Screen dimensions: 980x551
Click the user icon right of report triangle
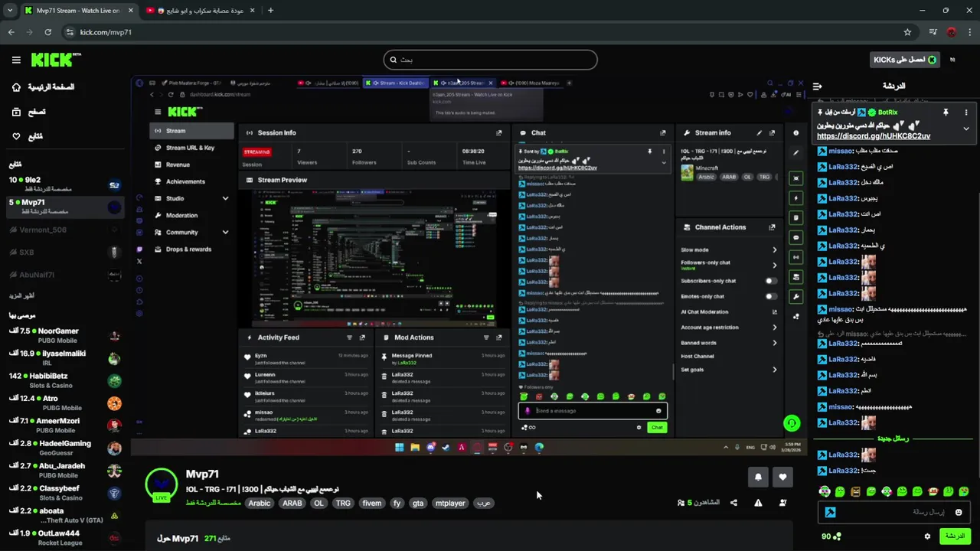point(782,503)
